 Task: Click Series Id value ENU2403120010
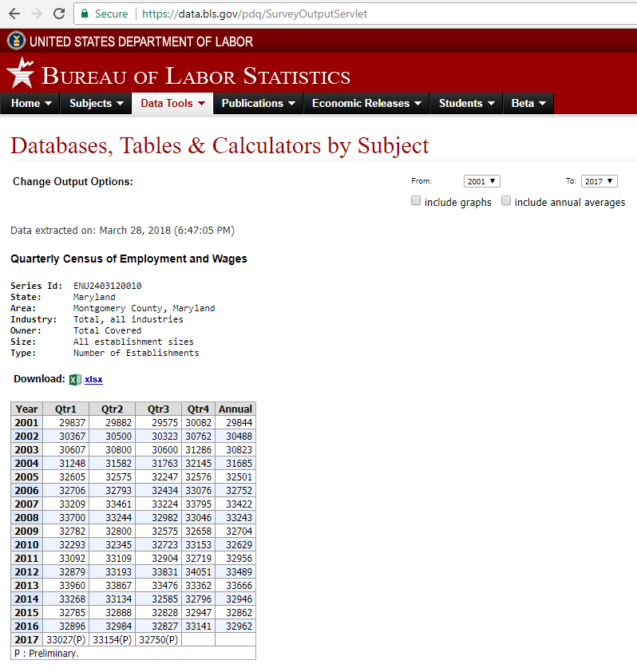tap(107, 286)
